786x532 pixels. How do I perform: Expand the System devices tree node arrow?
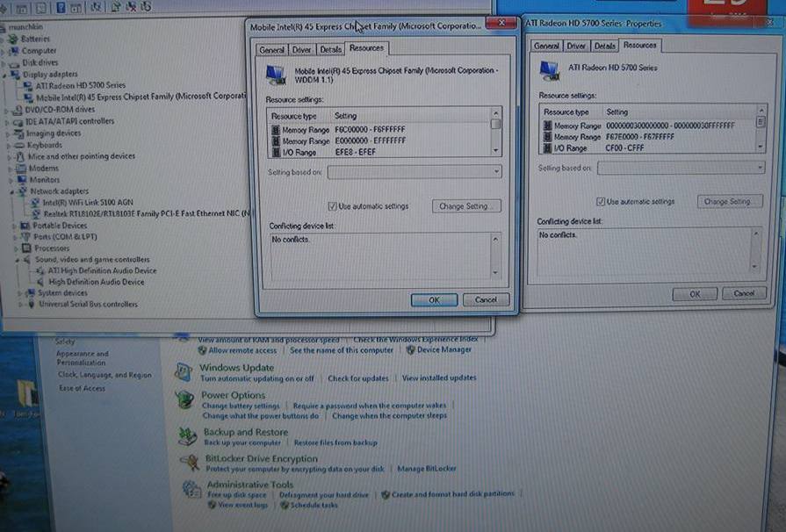pyautogui.click(x=19, y=293)
